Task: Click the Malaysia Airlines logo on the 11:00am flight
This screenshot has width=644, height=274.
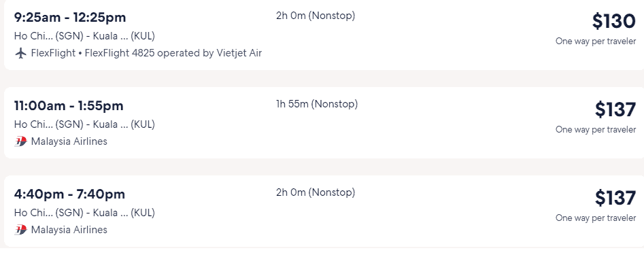Action: pyautogui.click(x=20, y=141)
